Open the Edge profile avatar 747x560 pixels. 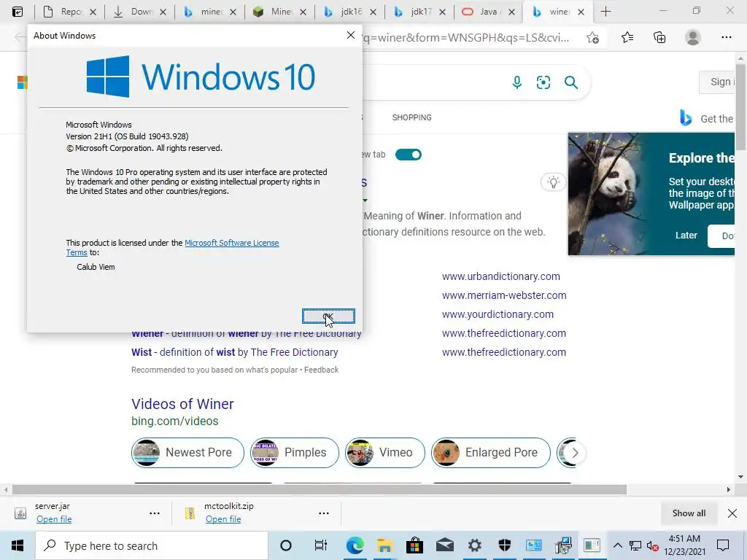pyautogui.click(x=693, y=37)
